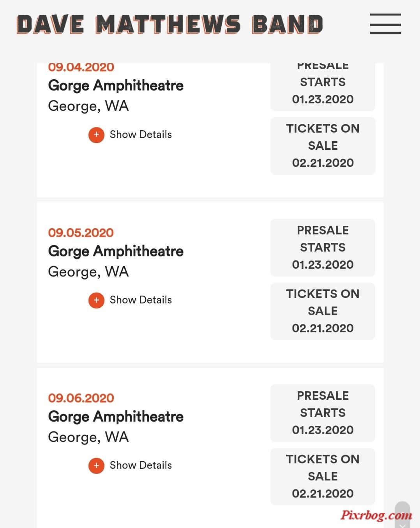The image size is (420, 528).
Task: Click Presale Starts box for 09.04.2020
Action: click(x=323, y=87)
